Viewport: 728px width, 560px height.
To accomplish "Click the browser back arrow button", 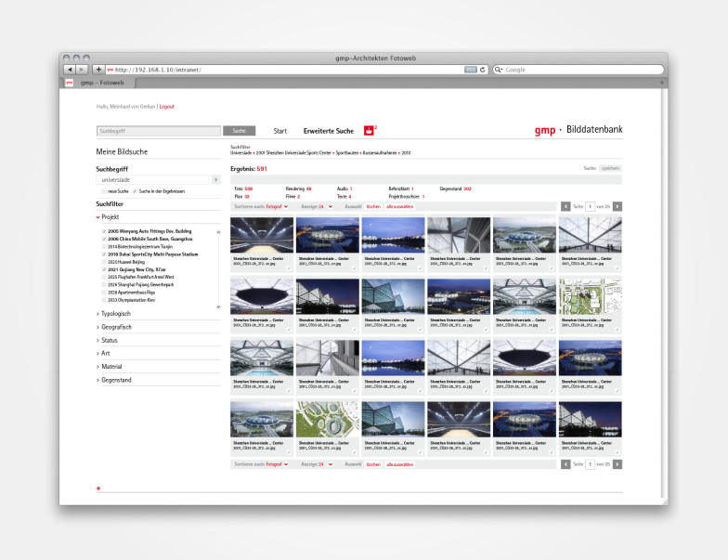I will [70, 70].
